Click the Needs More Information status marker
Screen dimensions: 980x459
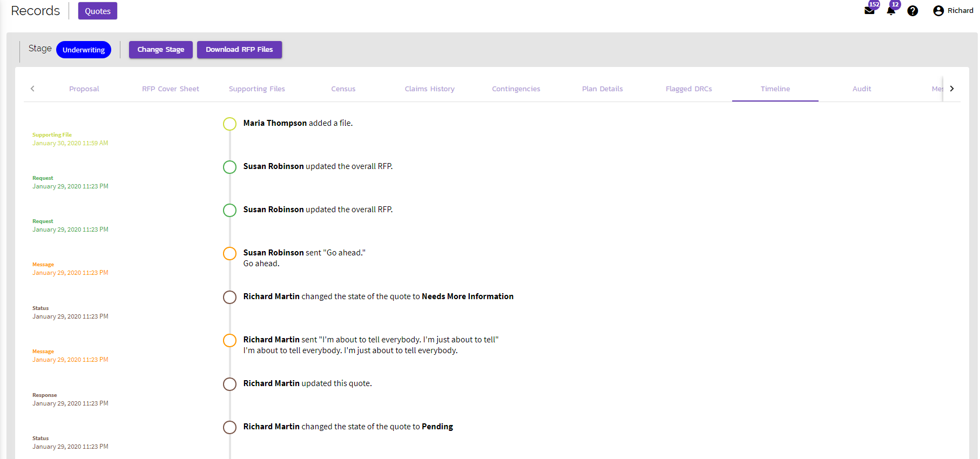pos(229,297)
